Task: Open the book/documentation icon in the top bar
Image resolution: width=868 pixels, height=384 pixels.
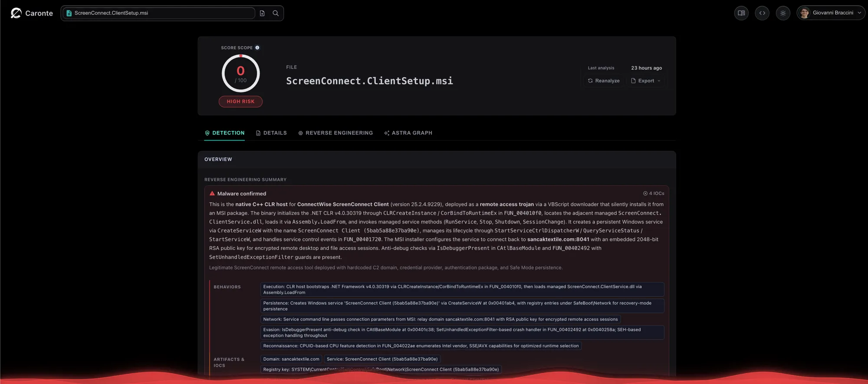Action: pos(741,13)
